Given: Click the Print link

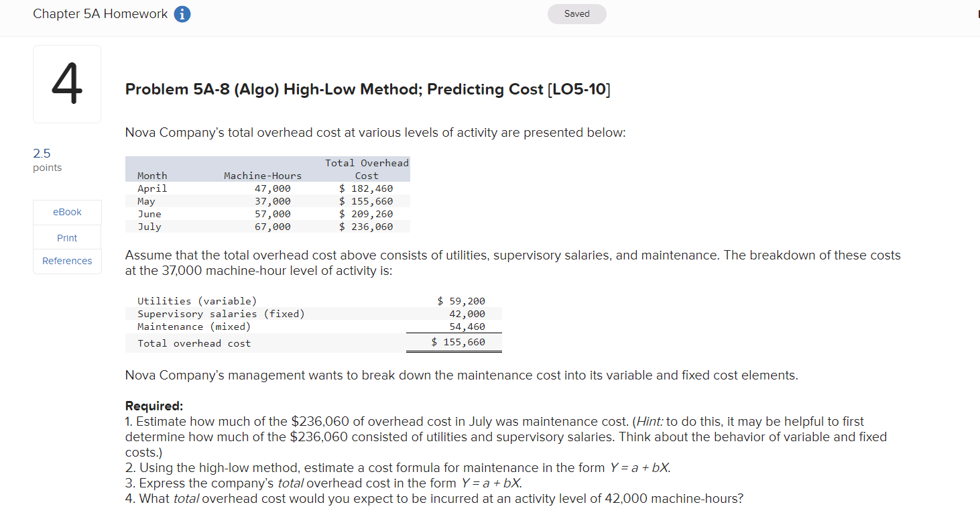Looking at the screenshot, I should 66,237.
